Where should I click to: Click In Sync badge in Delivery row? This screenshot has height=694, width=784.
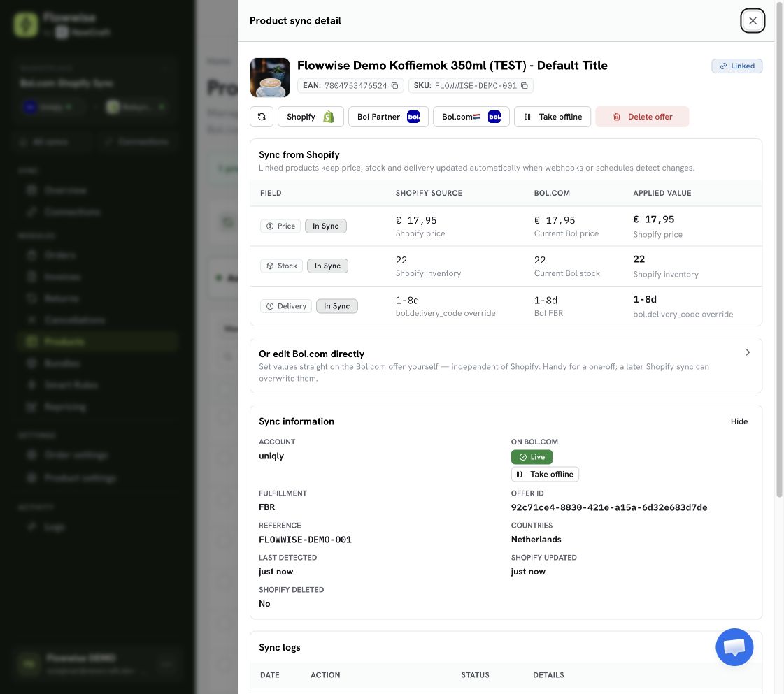pyautogui.click(x=337, y=306)
